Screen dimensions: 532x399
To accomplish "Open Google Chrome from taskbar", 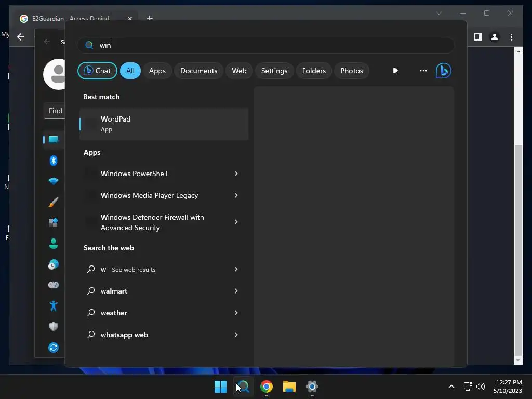I will 267,387.
